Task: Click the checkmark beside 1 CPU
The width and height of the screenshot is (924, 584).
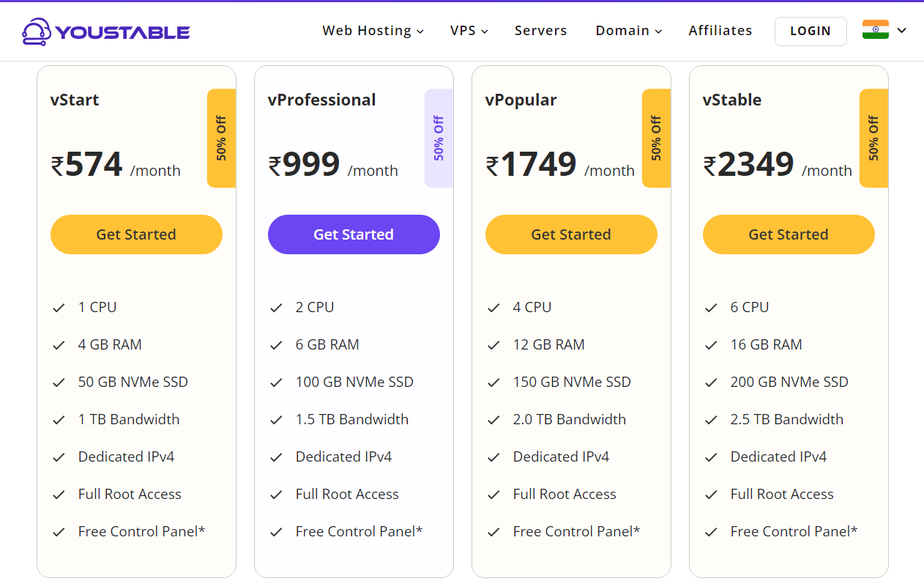Action: coord(59,308)
